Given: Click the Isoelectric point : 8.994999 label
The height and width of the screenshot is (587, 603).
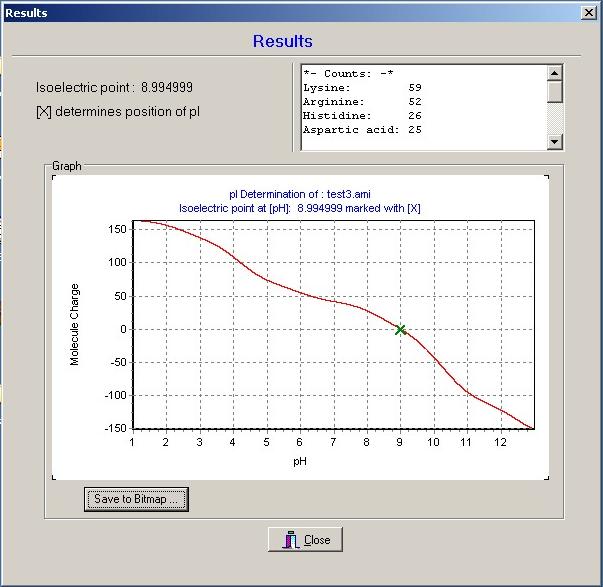Looking at the screenshot, I should [x=114, y=87].
